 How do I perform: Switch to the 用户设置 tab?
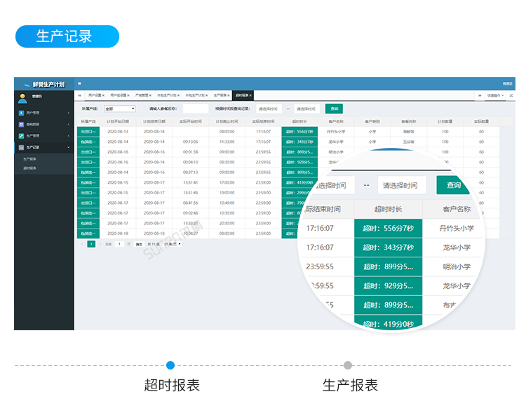tap(95, 95)
